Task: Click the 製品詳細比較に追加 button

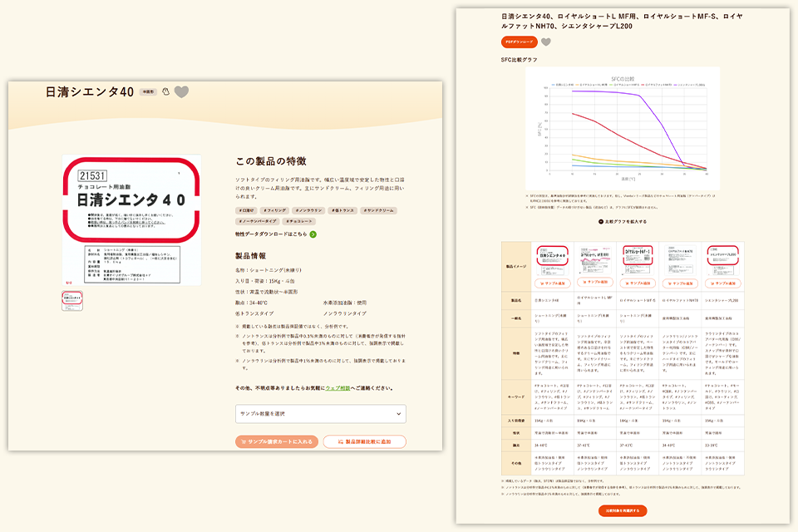Action: pos(364,442)
